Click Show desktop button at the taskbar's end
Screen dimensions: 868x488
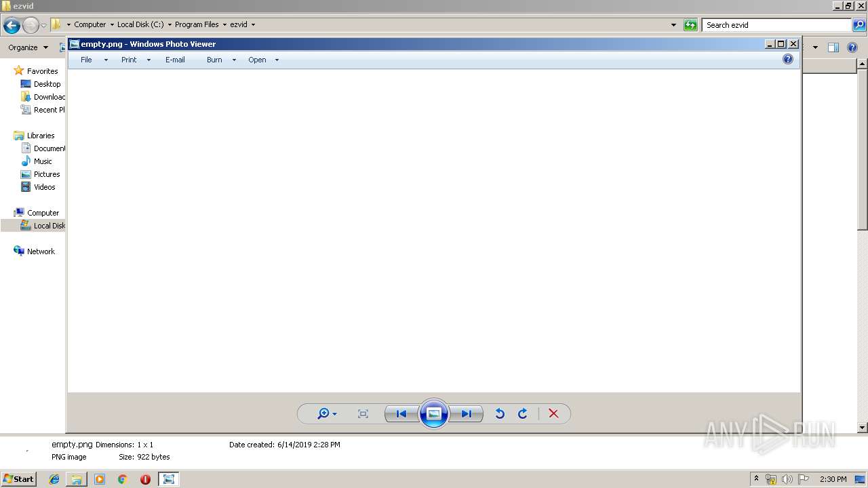click(861, 479)
